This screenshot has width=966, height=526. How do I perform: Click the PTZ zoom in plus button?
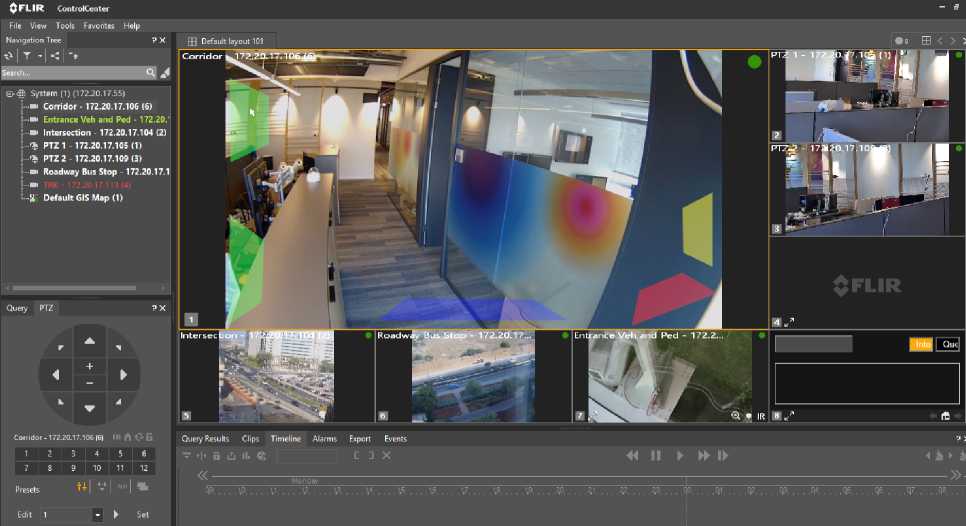point(90,366)
